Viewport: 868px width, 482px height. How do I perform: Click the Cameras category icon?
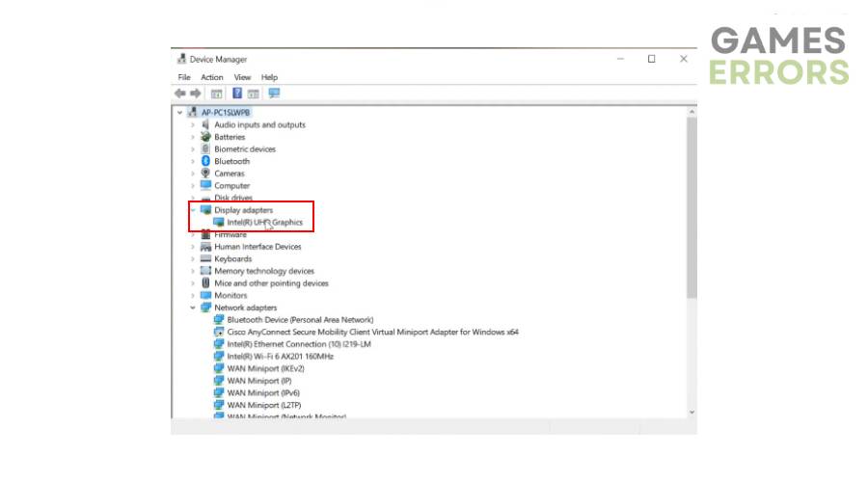point(205,174)
